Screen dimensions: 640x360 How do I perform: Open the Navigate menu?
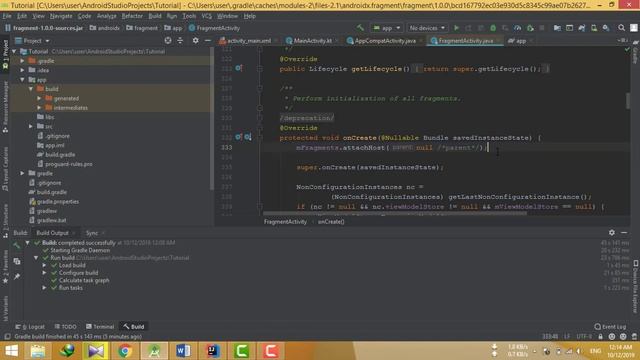(61, 16)
